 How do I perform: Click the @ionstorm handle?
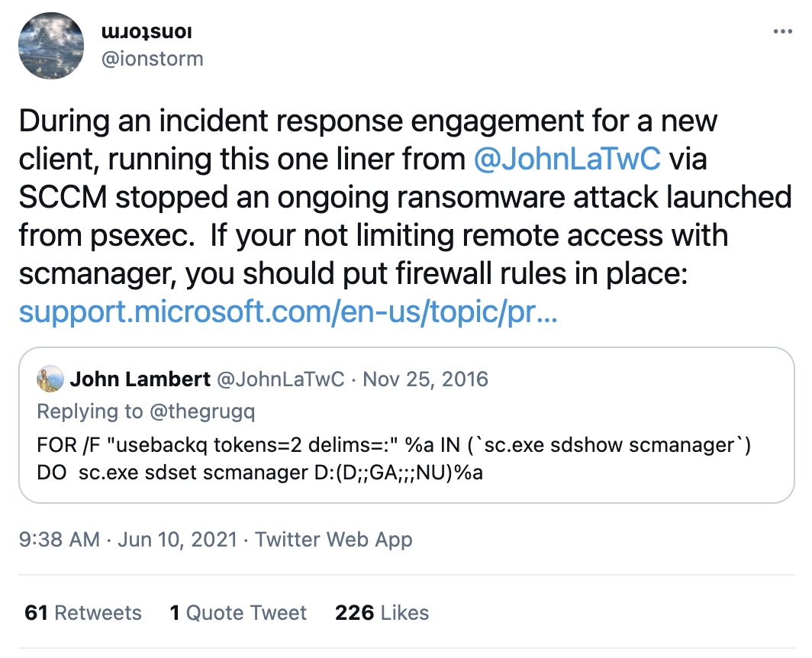point(151,59)
